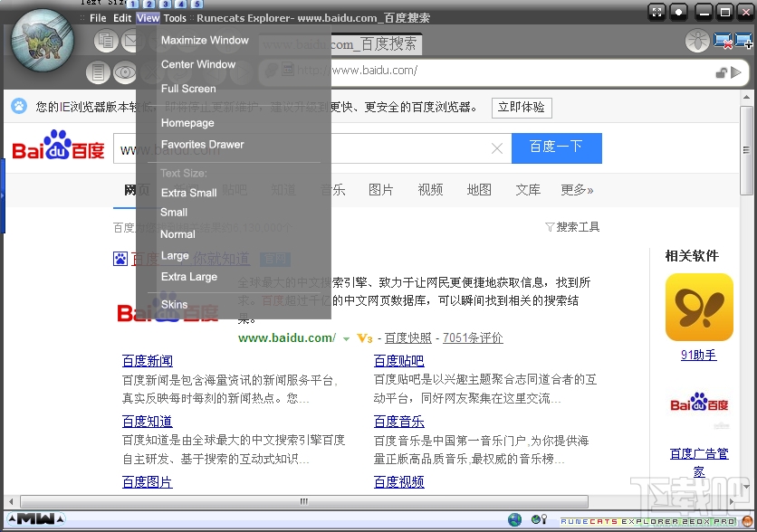
Task: Open 百度视频 link
Action: tap(398, 482)
